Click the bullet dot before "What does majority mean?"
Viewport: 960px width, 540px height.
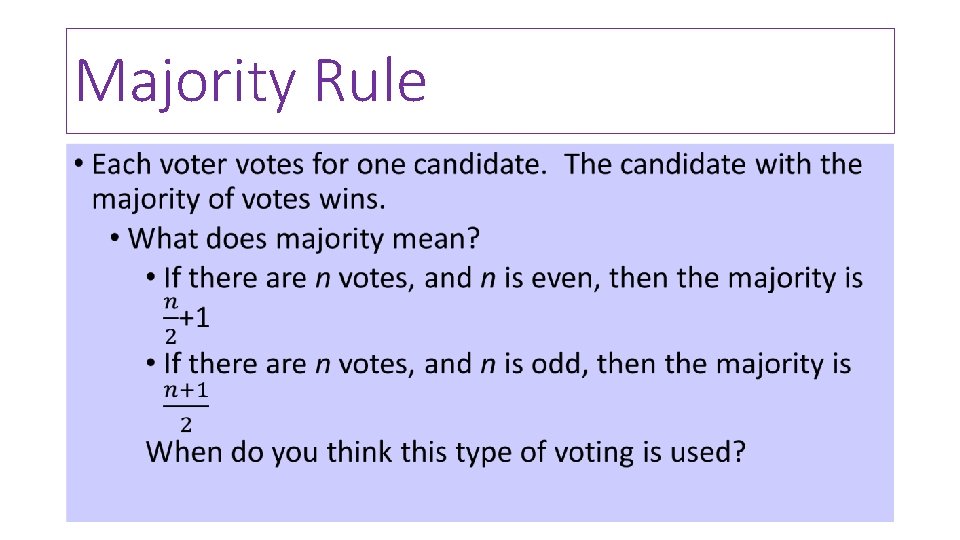coord(116,240)
